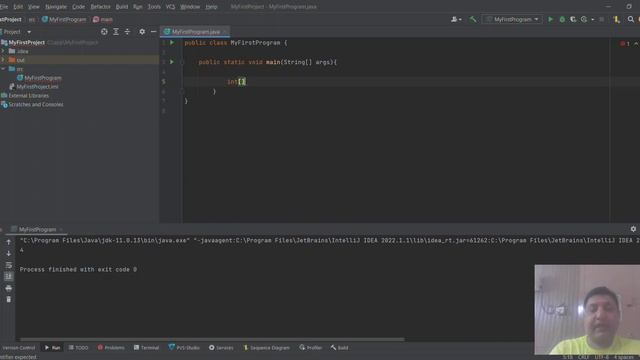Fold the main method block in gutter
This screenshot has height=360, width=640.
(x=182, y=62)
